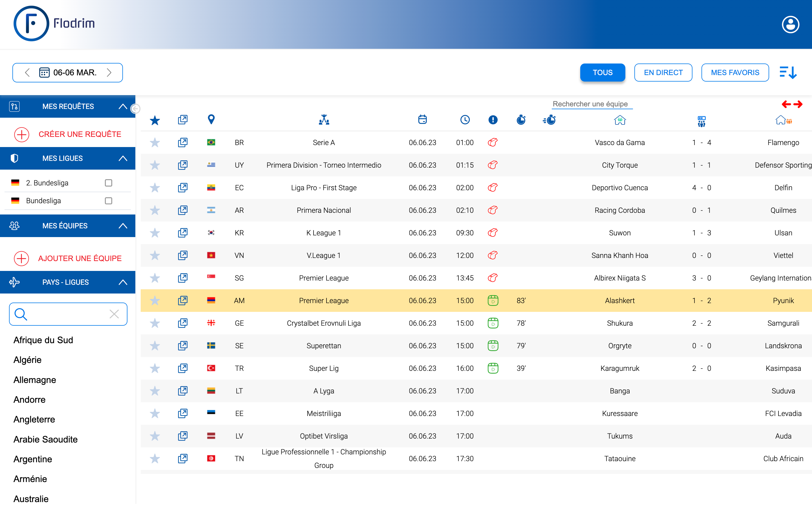Collapse the Pays - Ligues section
This screenshot has height=508, width=812.
pos(123,282)
